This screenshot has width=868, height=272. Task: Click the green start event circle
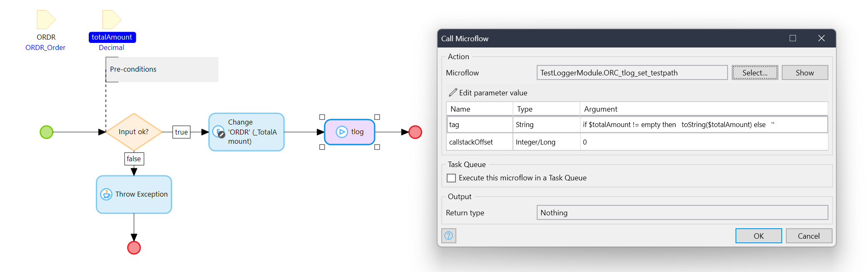point(46,132)
